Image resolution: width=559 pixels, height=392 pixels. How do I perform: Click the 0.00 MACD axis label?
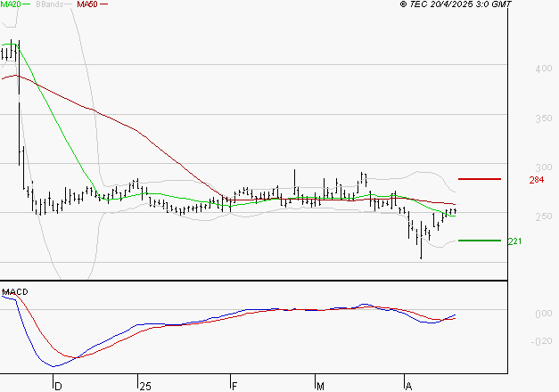517,314
